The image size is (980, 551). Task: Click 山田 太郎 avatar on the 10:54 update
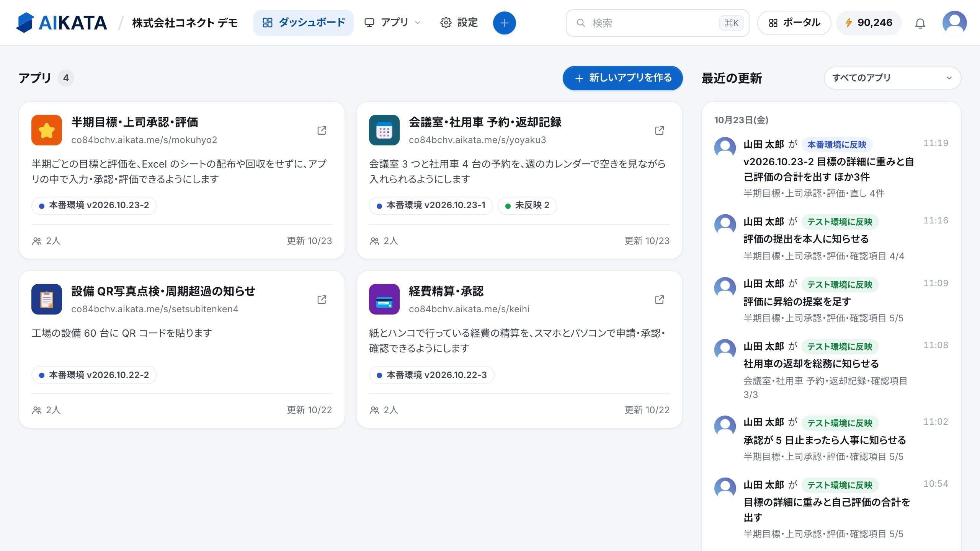click(x=725, y=488)
